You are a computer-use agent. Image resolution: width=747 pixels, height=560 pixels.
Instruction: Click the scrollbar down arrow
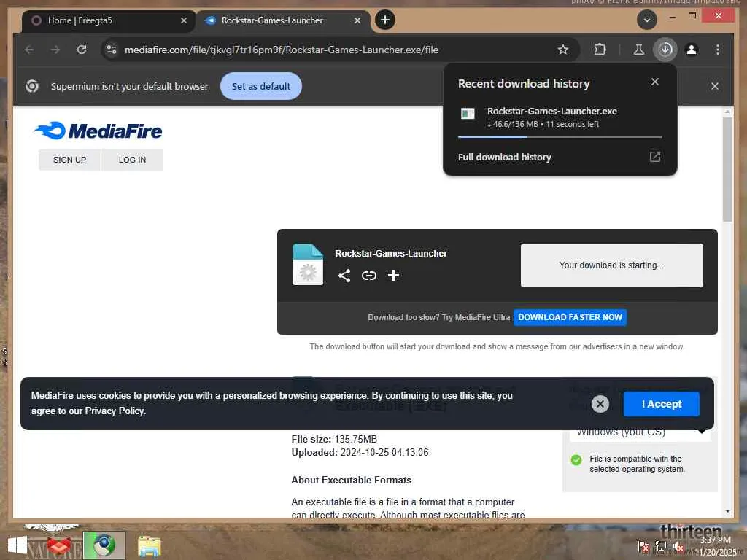click(x=727, y=511)
